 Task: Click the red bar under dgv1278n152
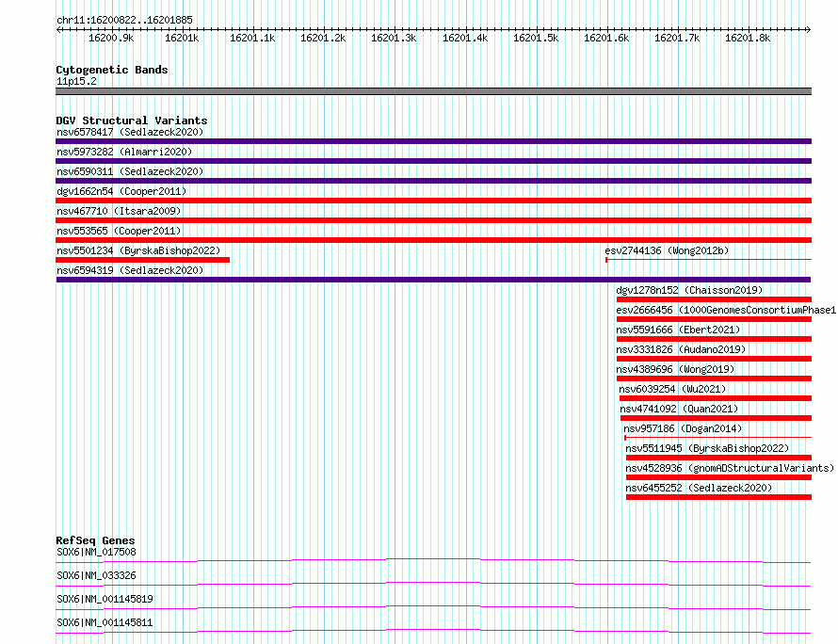(714, 299)
